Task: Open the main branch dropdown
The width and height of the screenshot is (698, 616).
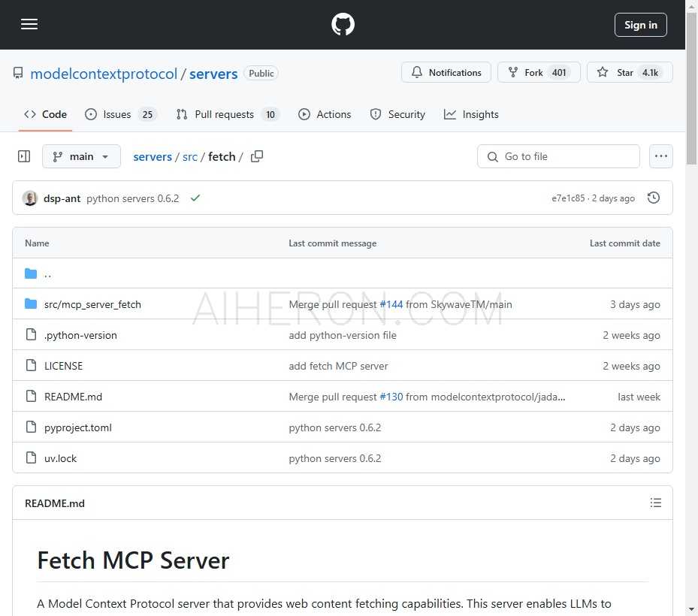Action: [81, 156]
